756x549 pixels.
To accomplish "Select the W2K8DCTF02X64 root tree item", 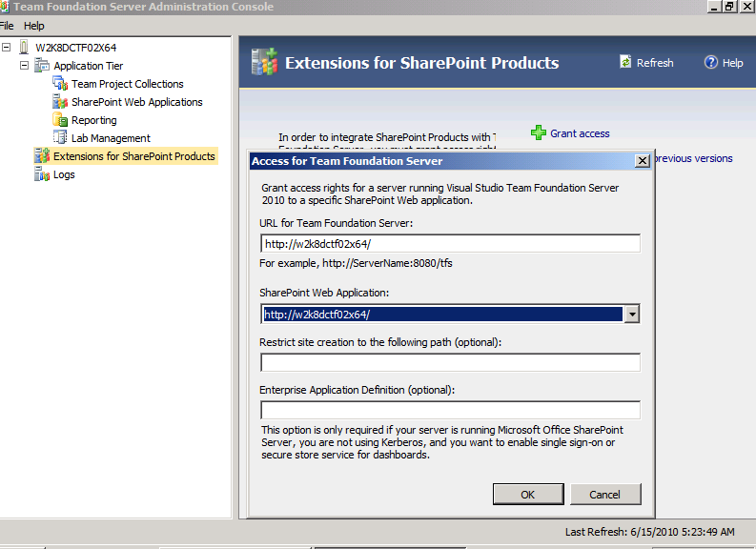I will 75,48.
